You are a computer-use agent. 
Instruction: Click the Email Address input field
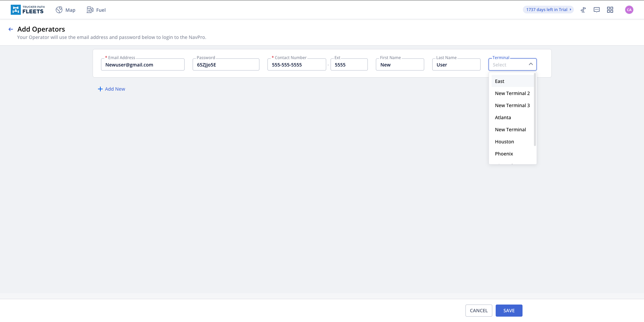click(x=143, y=65)
